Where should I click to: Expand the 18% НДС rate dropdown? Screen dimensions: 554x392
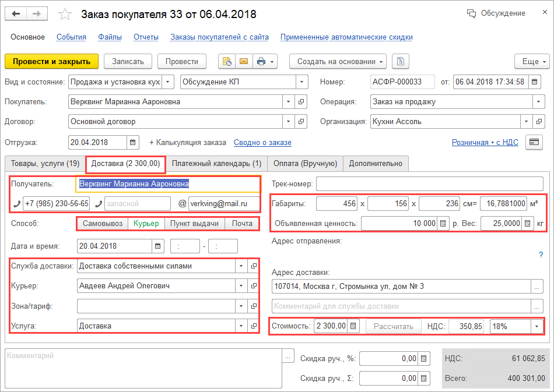pyautogui.click(x=537, y=326)
